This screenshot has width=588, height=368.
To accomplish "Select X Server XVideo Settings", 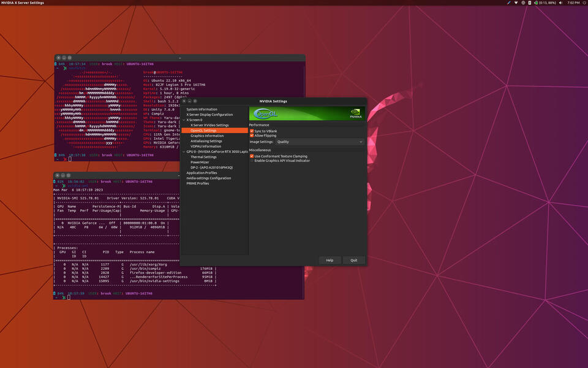I will [x=209, y=125].
